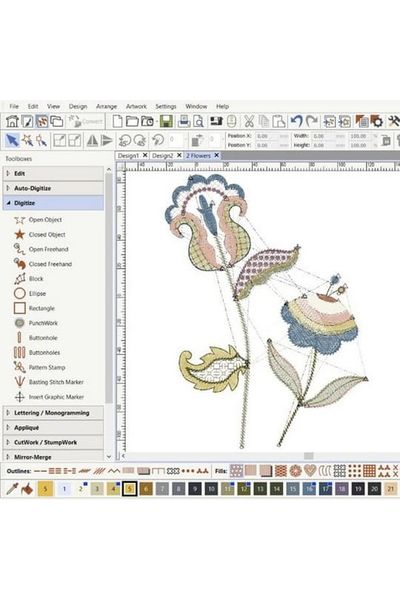
Task: Click the crossed wrench Options icon
Action: click(393, 121)
